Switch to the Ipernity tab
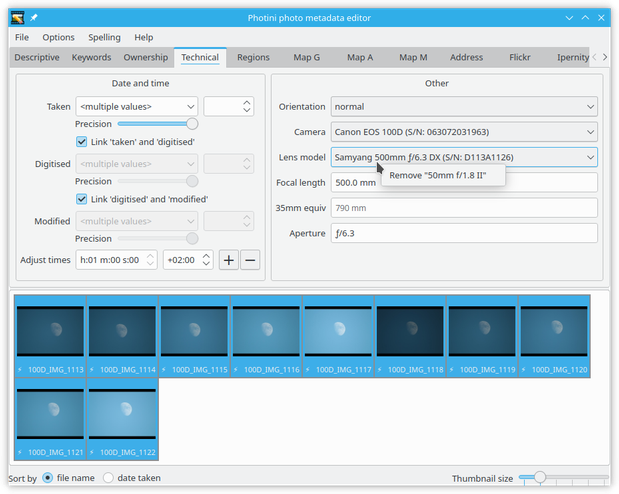The height and width of the screenshot is (494, 619). 572,57
